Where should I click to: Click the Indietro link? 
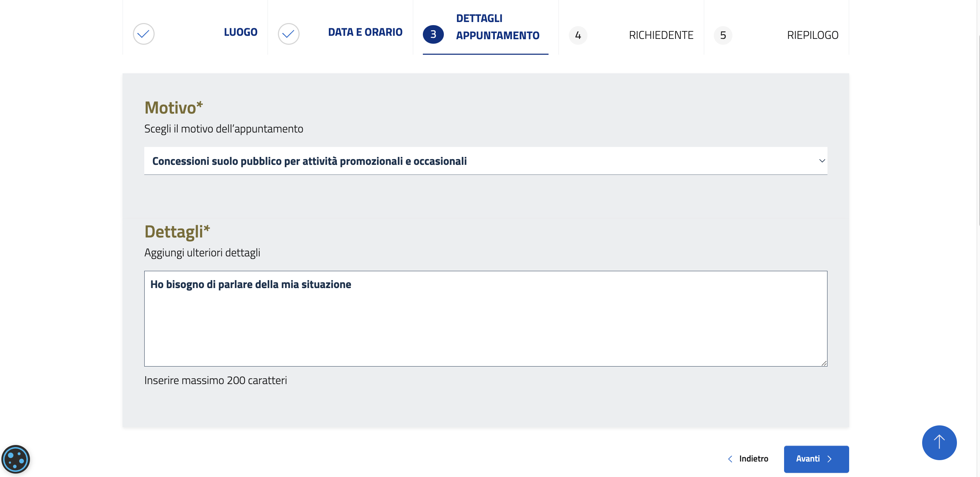pos(753,459)
